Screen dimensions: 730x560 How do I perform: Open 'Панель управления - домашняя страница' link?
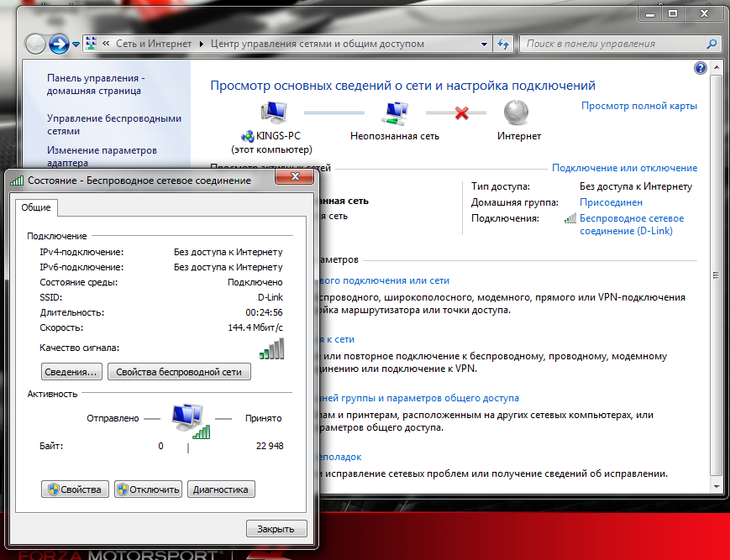pos(96,84)
